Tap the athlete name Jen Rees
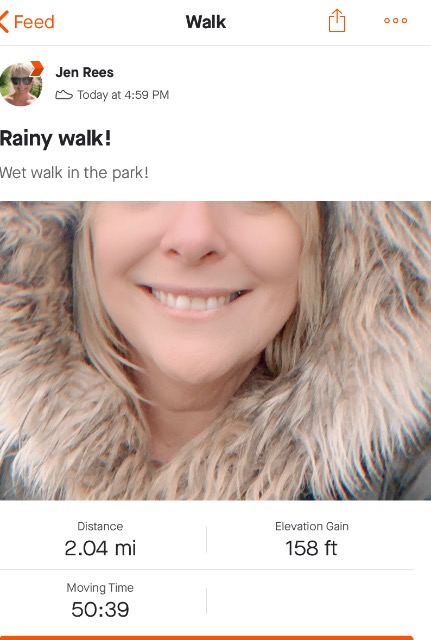431x640 pixels. [x=84, y=72]
